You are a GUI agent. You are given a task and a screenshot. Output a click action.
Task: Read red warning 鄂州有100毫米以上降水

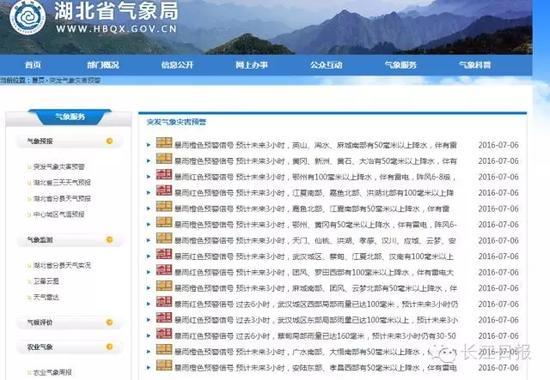click(x=315, y=177)
